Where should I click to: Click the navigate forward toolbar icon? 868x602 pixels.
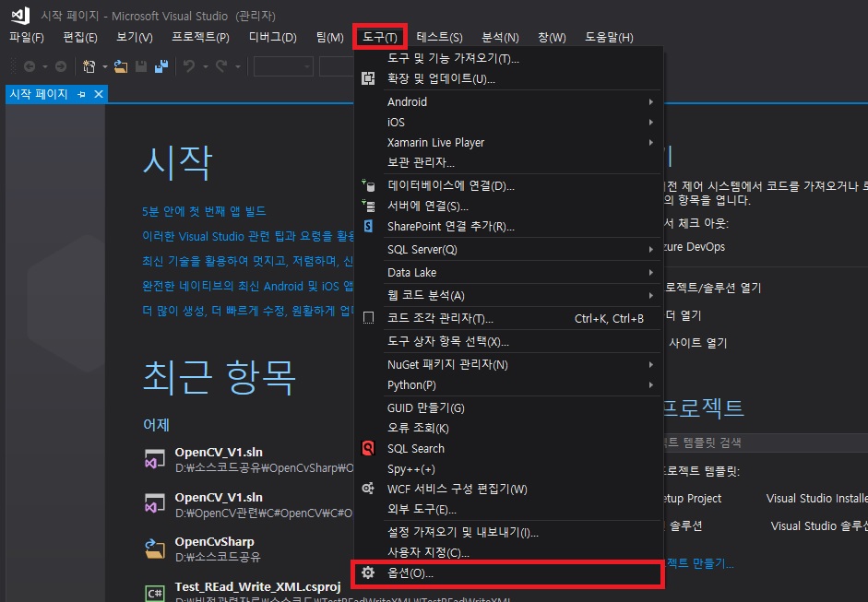click(x=61, y=67)
